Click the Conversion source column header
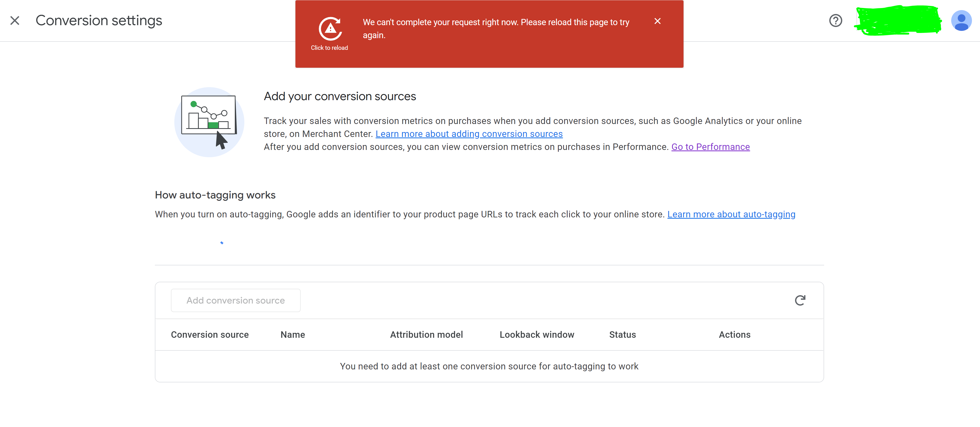This screenshot has width=980, height=427. click(x=210, y=335)
